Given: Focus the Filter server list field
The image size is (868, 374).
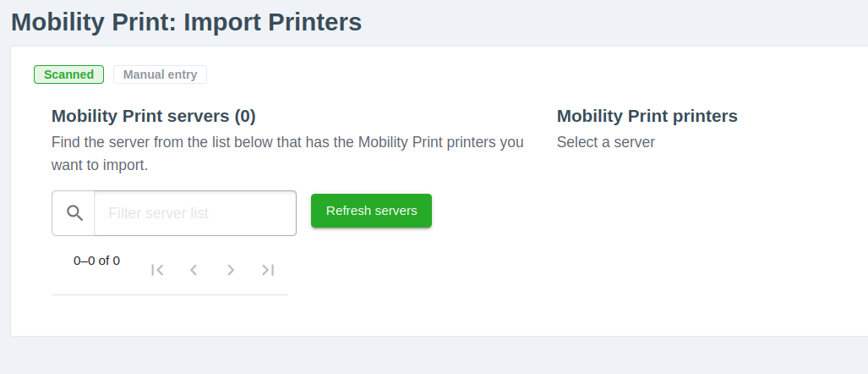Looking at the screenshot, I should (x=194, y=213).
